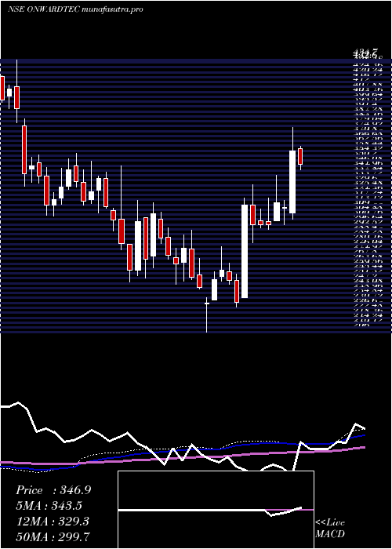Click the 5MA 343.5 label
The height and width of the screenshot is (549, 392).
tap(51, 506)
